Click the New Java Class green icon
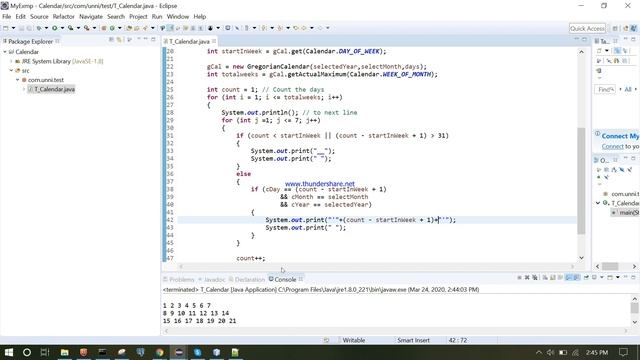Image resolution: width=640 pixels, height=360 pixels. click(x=112, y=28)
